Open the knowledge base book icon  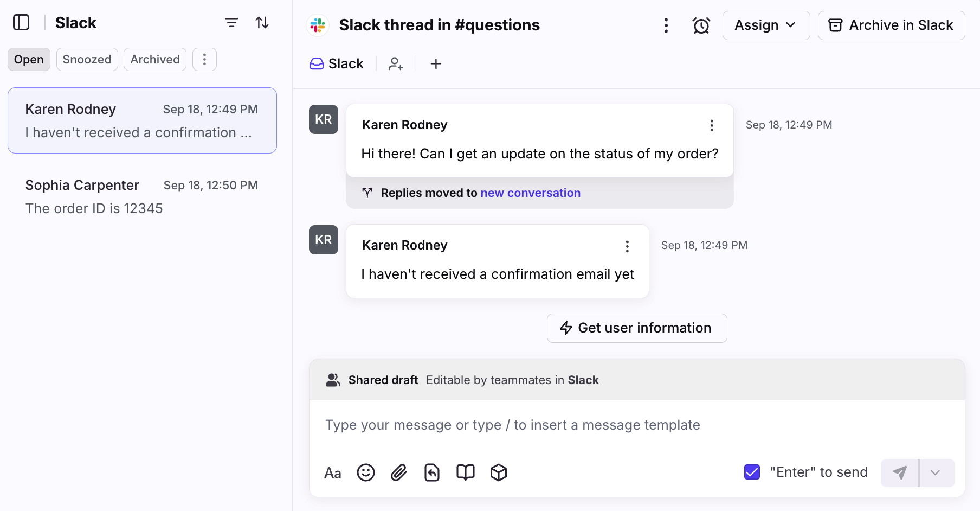click(x=465, y=472)
